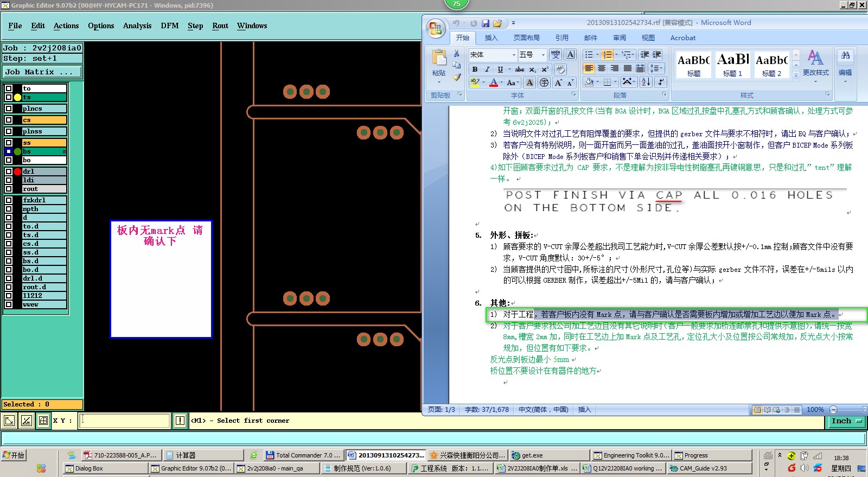
Task: Open the font size dropdown showing 五号
Action: tap(542, 55)
